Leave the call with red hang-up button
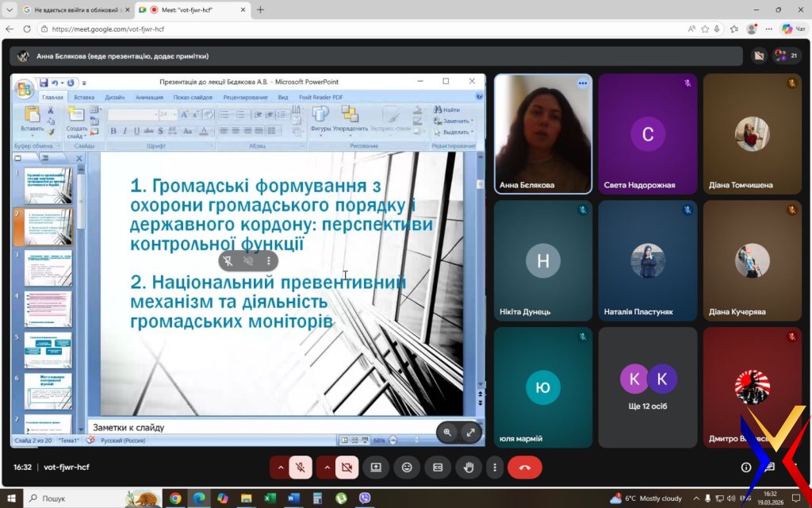Image resolution: width=812 pixels, height=508 pixels. point(524,468)
